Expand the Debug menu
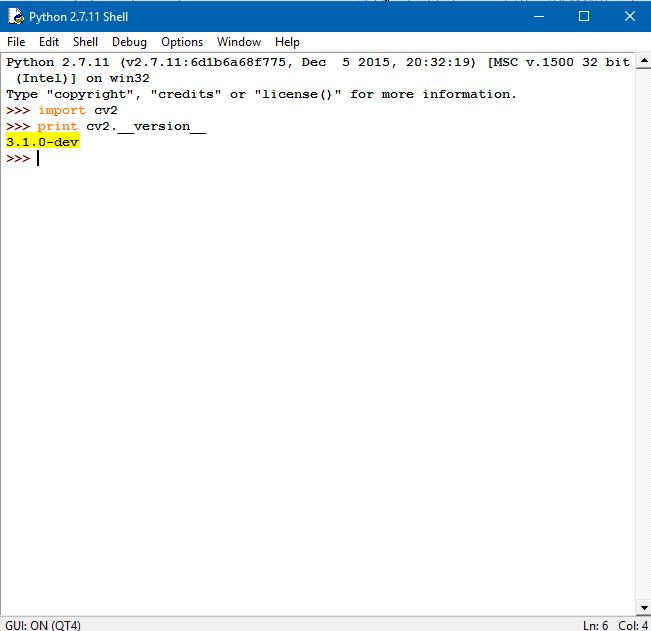This screenshot has height=631, width=651. tap(129, 42)
